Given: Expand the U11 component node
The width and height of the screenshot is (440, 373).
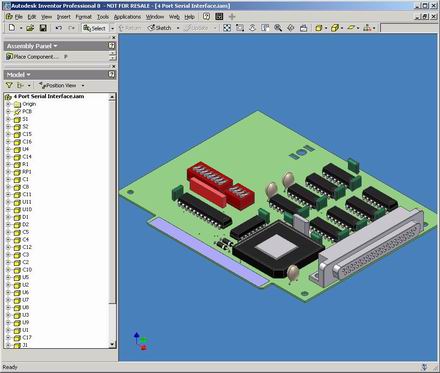Looking at the screenshot, I should (8, 202).
